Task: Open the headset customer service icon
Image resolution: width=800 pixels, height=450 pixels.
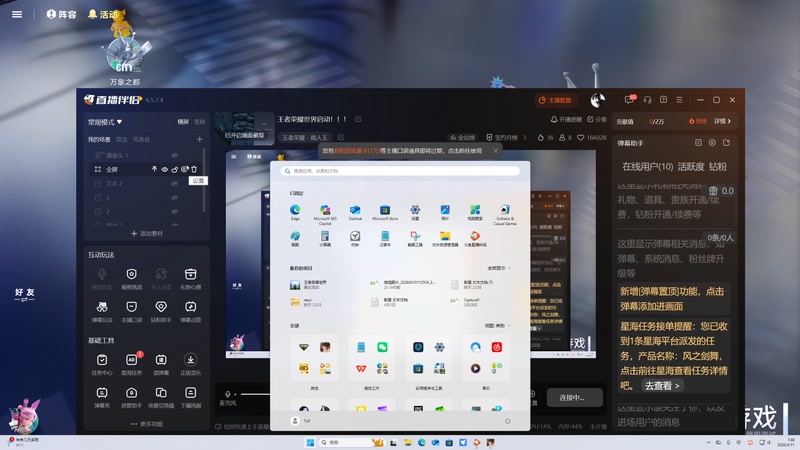Action: tap(647, 100)
